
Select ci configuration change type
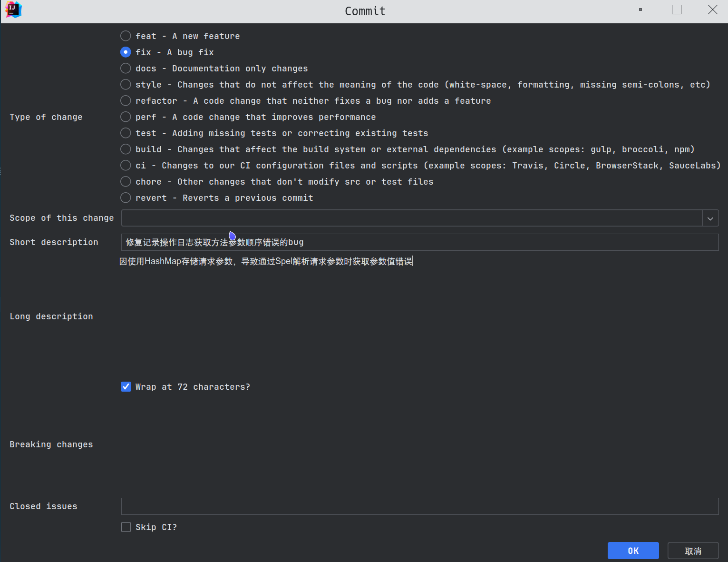(126, 166)
